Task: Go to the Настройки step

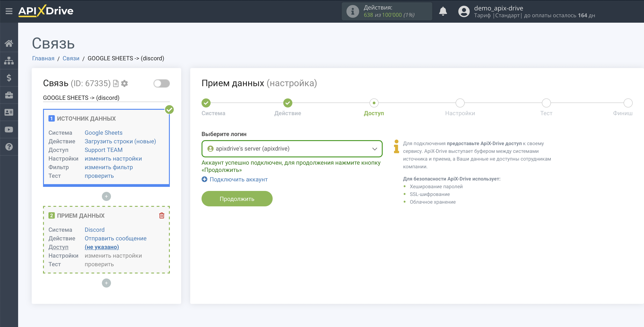Action: [x=460, y=103]
